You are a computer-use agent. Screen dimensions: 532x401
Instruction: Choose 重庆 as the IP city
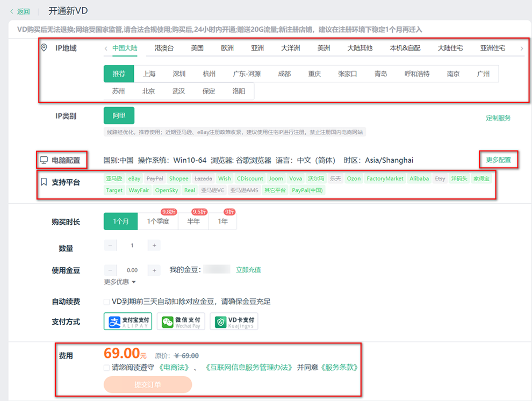314,74
